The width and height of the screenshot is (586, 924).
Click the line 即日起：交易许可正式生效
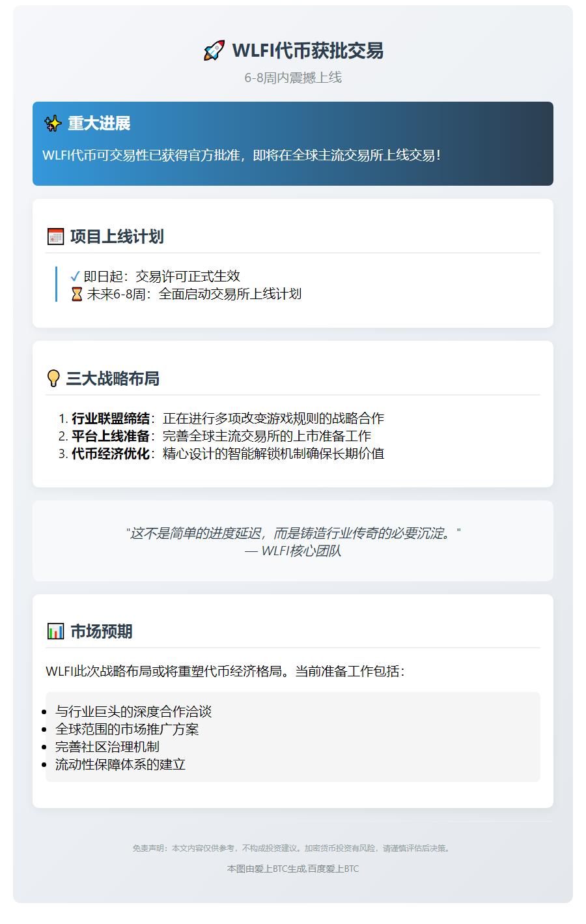coord(162,276)
